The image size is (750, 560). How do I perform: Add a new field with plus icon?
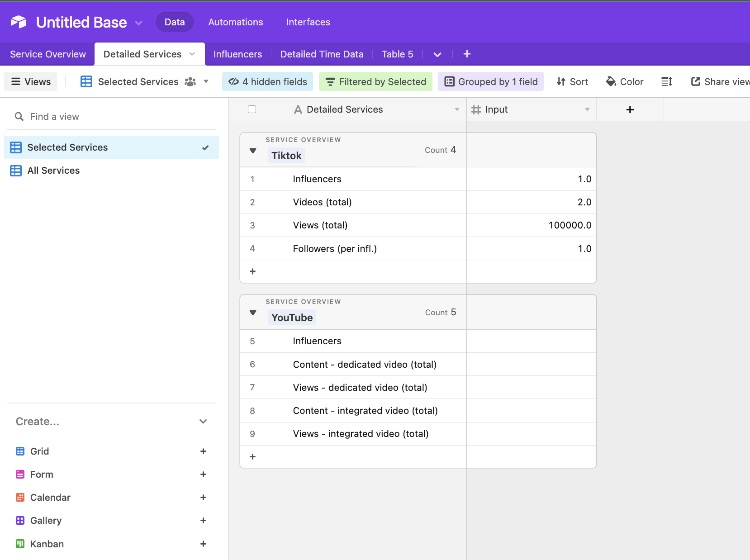coord(630,110)
